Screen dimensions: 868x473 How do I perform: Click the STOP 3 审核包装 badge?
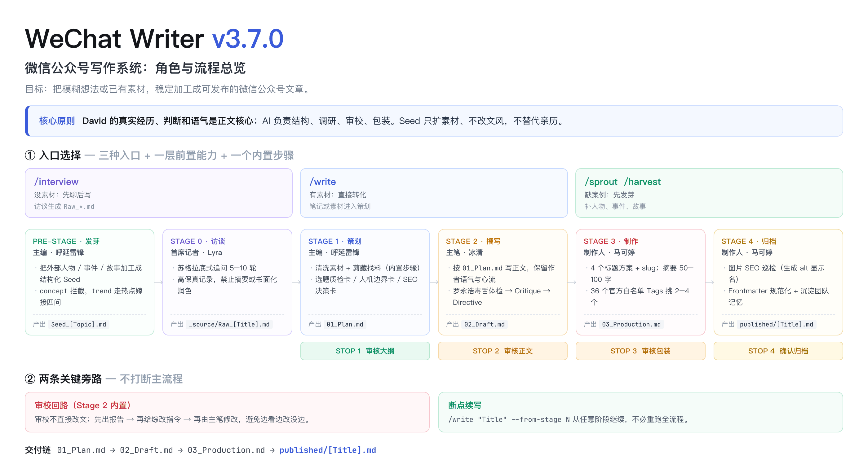click(640, 351)
